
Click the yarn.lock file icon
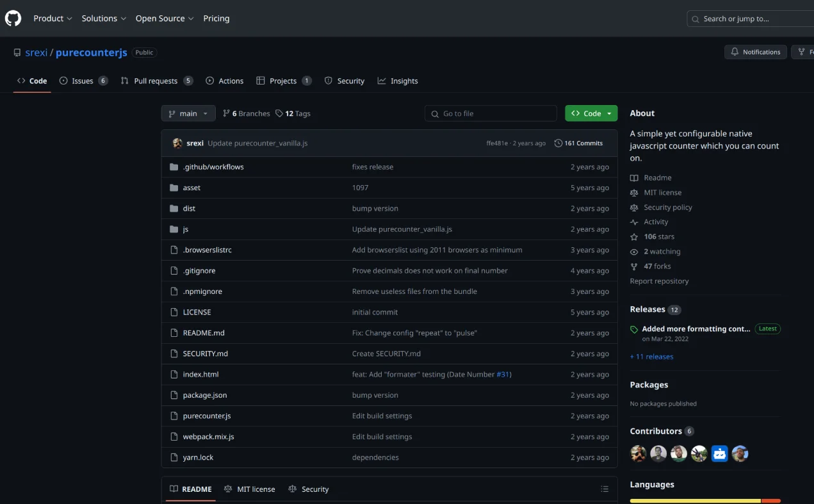click(x=174, y=457)
